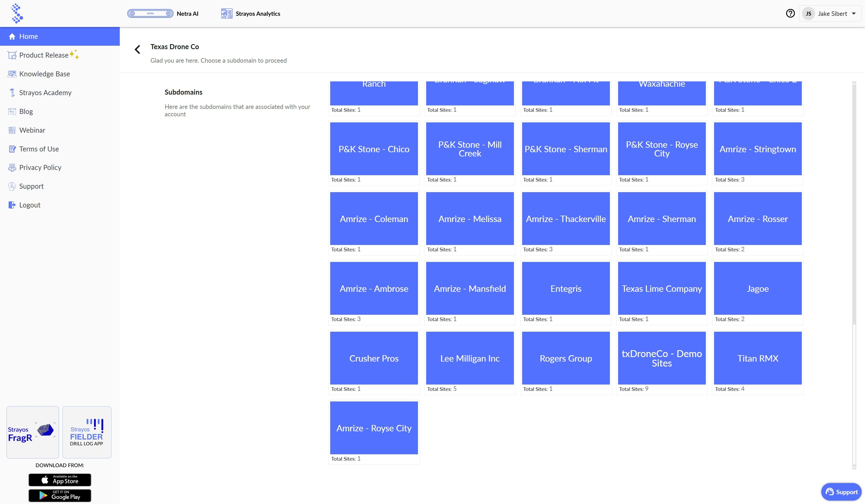Image resolution: width=865 pixels, height=504 pixels.
Task: Click the Product Release icon
Action: pos(12,55)
